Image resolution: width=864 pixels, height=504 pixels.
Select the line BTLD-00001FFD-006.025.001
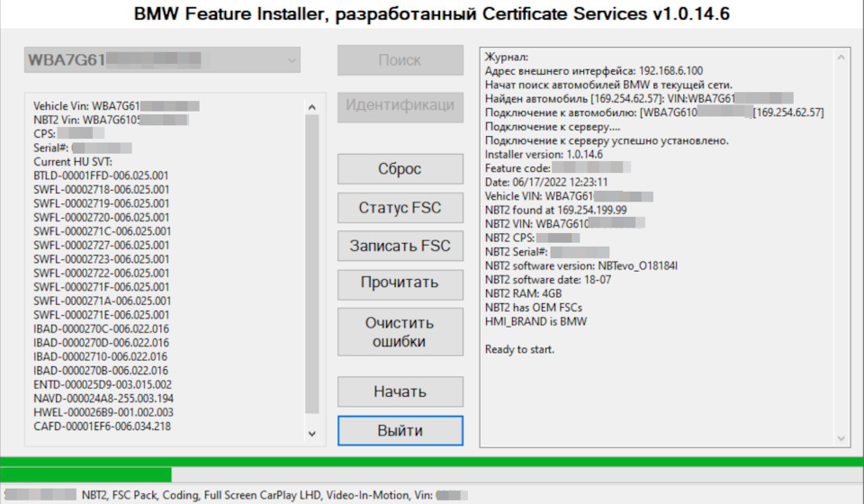pos(102,175)
